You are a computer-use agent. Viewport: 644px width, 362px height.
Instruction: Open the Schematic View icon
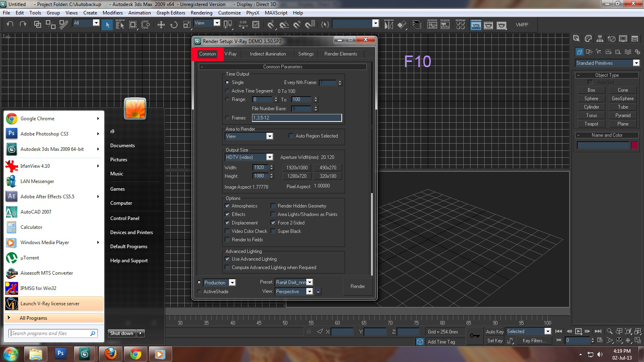(x=445, y=25)
